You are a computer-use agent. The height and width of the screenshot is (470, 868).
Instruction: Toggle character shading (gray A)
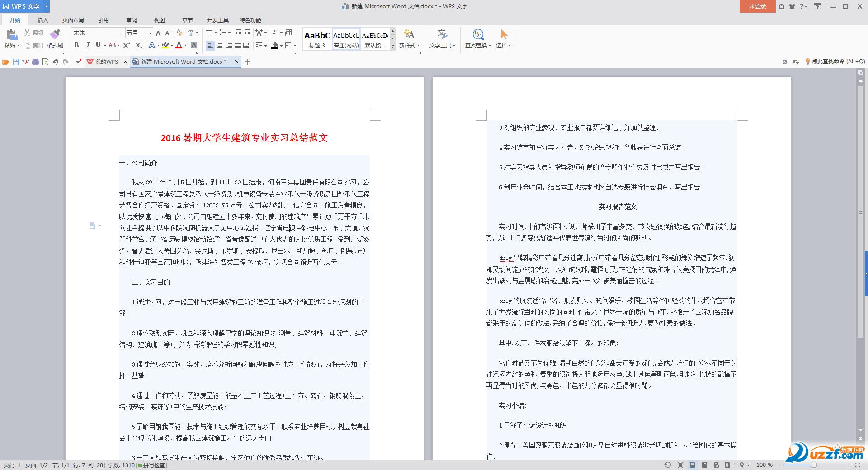194,45
